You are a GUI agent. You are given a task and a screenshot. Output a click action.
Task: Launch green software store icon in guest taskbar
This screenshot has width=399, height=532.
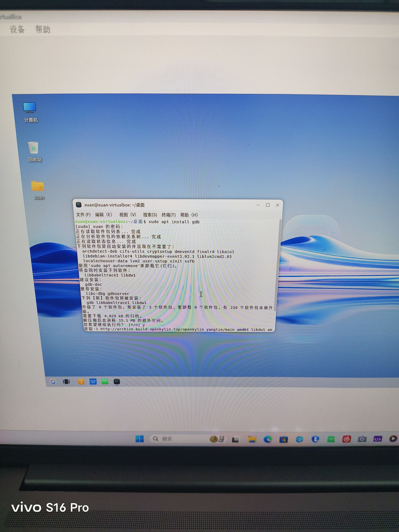tap(105, 382)
